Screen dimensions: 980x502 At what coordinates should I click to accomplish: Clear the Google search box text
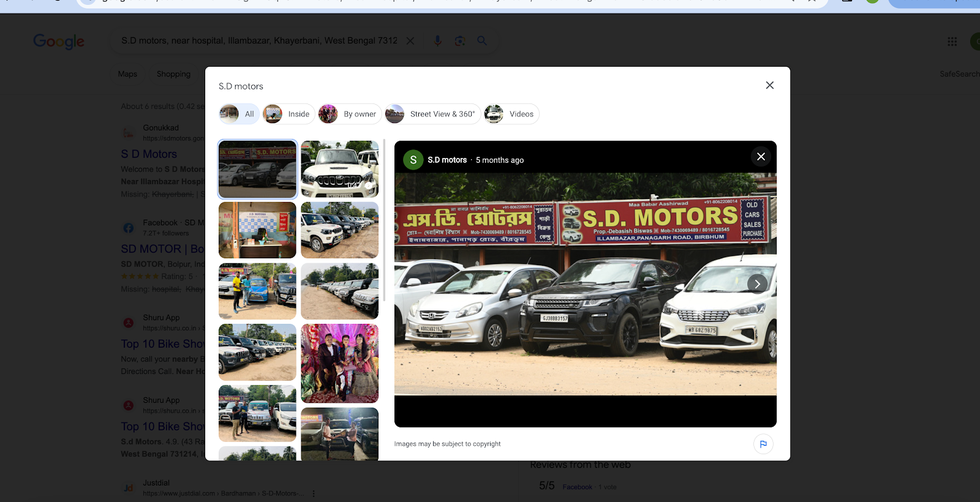coord(410,40)
